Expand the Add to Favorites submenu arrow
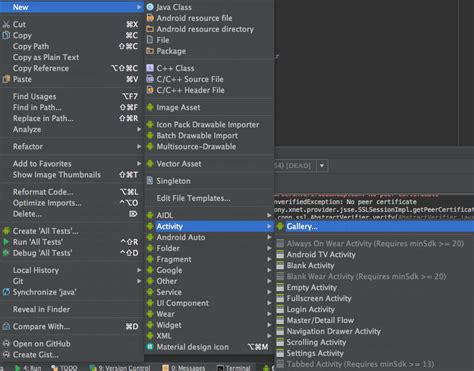 click(139, 164)
